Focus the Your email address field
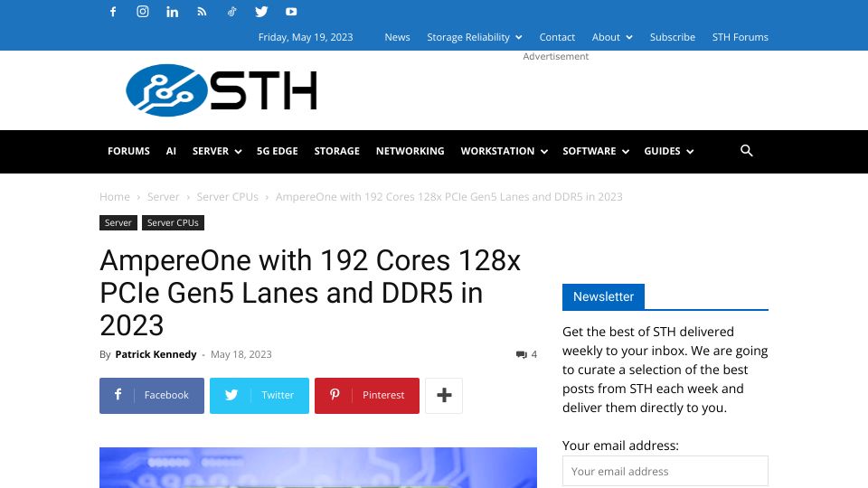The image size is (868, 488). pos(665,472)
